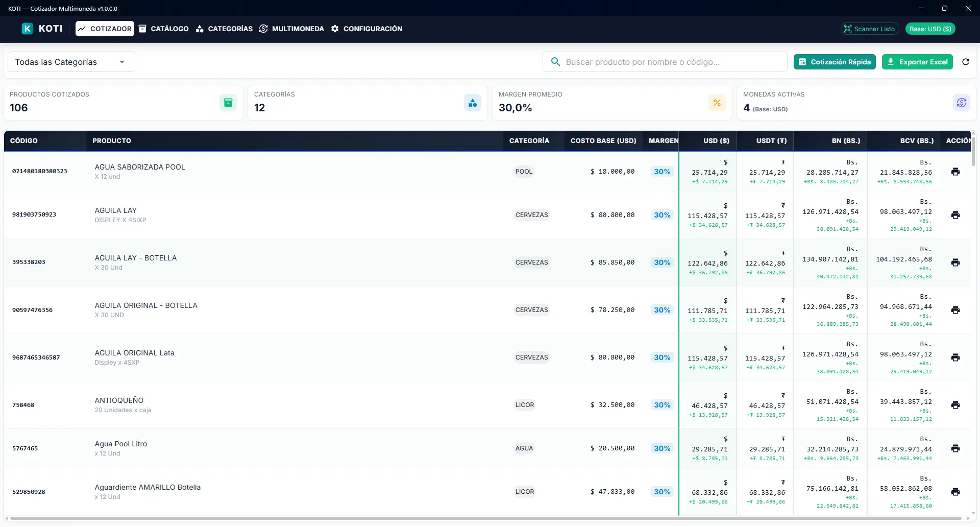Screen dimensions: 980x527
Task: Click the 30% margin of Agua Pool Litro
Action: pyautogui.click(x=662, y=448)
